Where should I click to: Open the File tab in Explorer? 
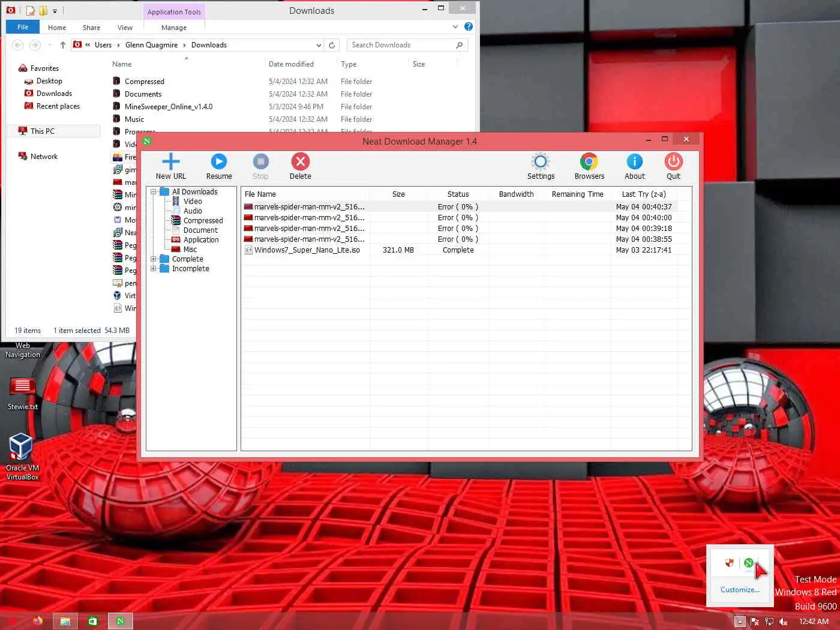tap(23, 27)
